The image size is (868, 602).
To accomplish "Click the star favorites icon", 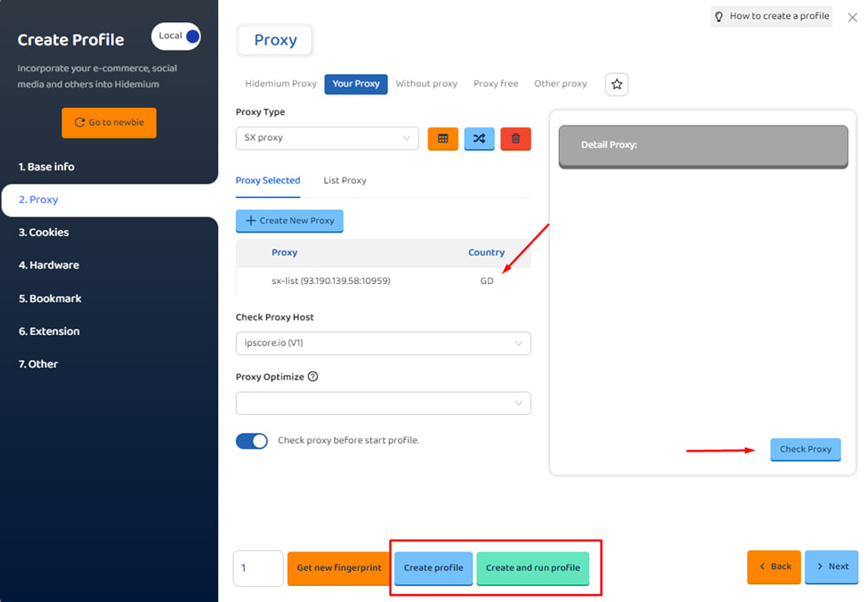I will point(617,84).
